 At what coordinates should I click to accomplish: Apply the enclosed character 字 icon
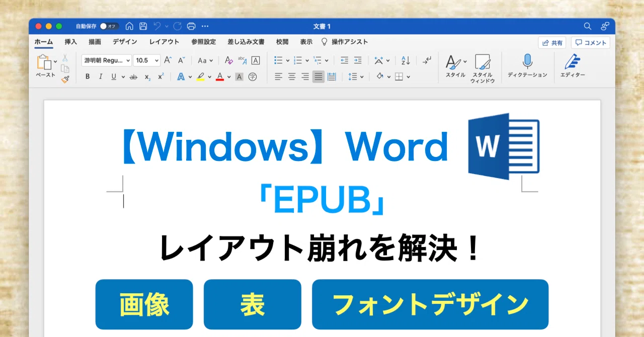[253, 76]
